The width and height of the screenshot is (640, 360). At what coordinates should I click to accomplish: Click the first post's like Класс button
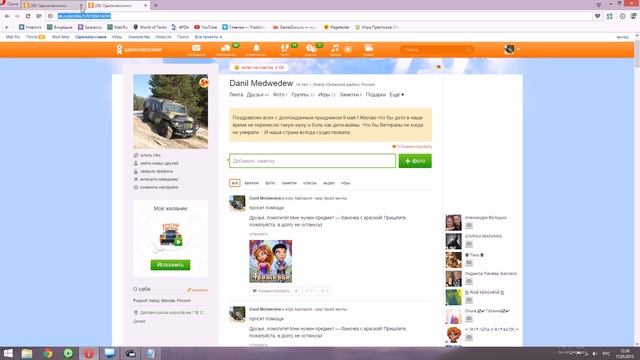324,291
